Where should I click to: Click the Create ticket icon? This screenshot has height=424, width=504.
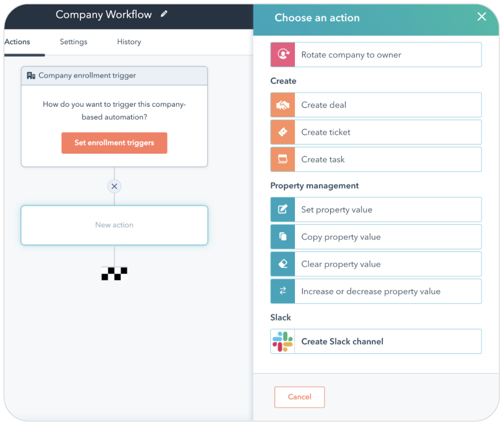(283, 132)
